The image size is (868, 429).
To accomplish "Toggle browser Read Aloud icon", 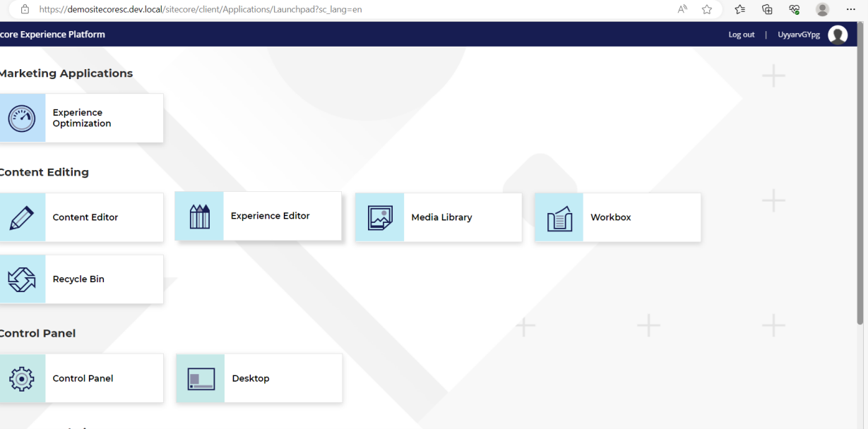I will tap(682, 9).
